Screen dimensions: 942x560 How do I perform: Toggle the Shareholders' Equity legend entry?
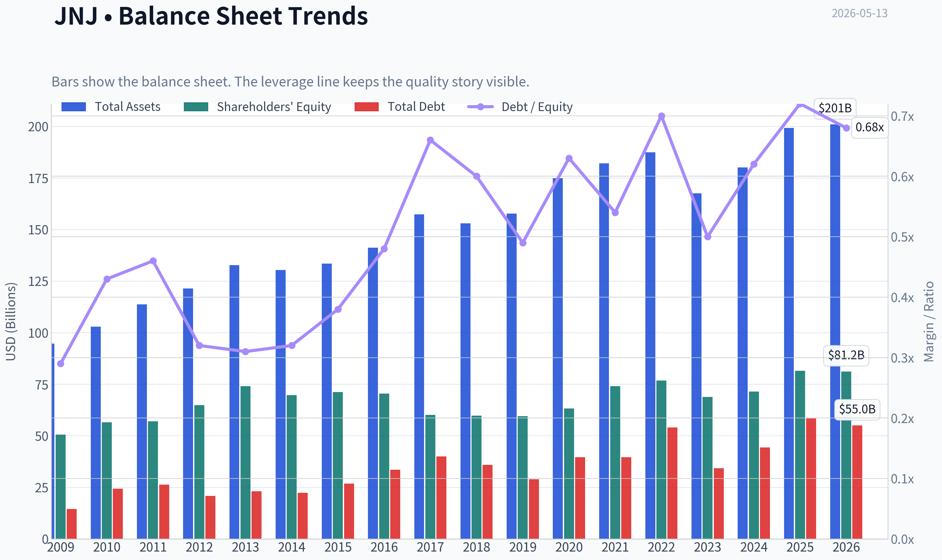(x=257, y=107)
